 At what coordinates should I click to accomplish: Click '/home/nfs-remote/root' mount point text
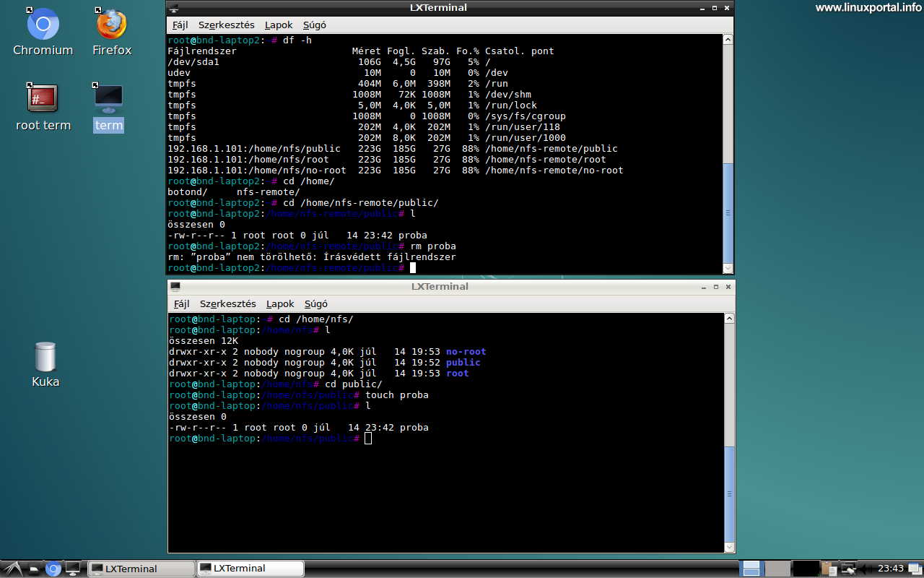tap(546, 160)
